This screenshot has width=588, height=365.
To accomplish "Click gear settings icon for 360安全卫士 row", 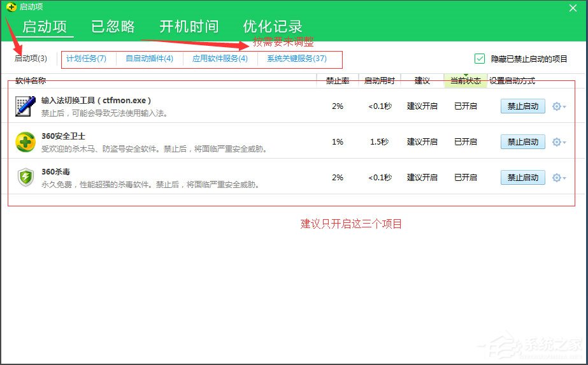I will (x=557, y=142).
